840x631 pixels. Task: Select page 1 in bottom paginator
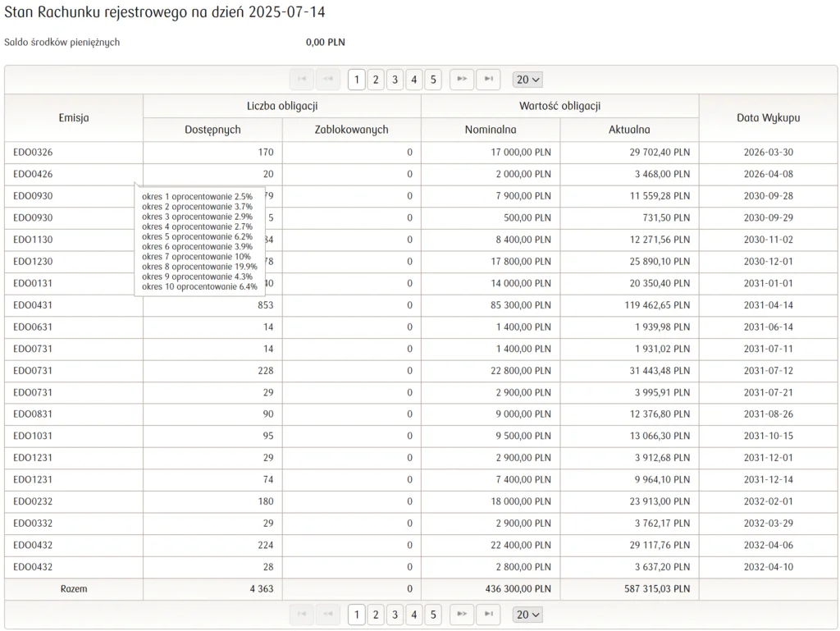[x=356, y=615]
